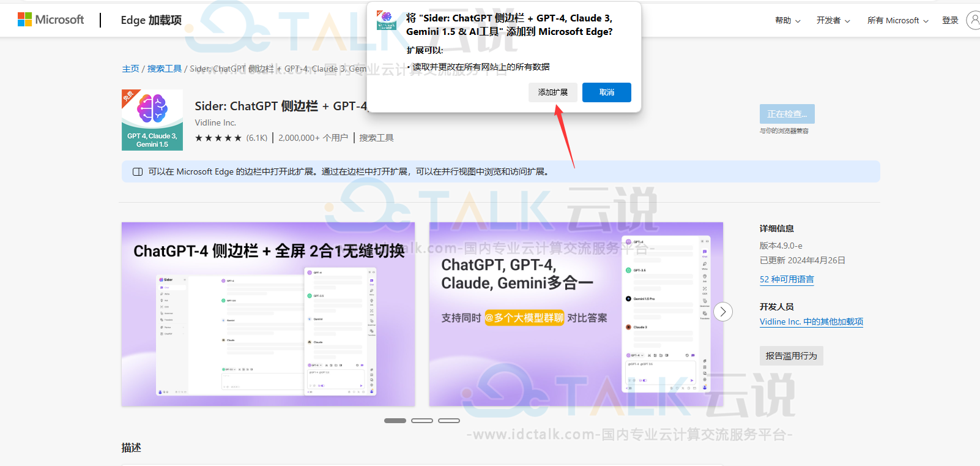Image resolution: width=980 pixels, height=466 pixels.
Task: Expand the 开发者 dropdown menu
Action: pos(833,20)
